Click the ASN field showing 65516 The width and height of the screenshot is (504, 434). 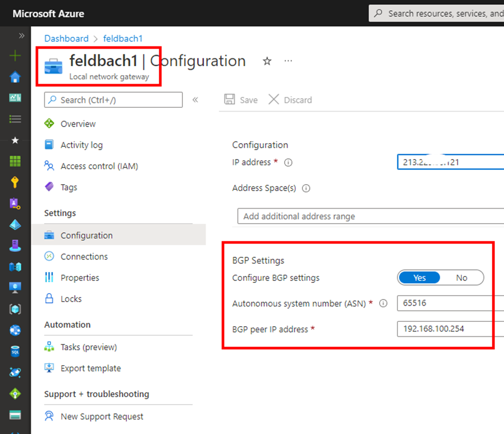[x=451, y=303]
